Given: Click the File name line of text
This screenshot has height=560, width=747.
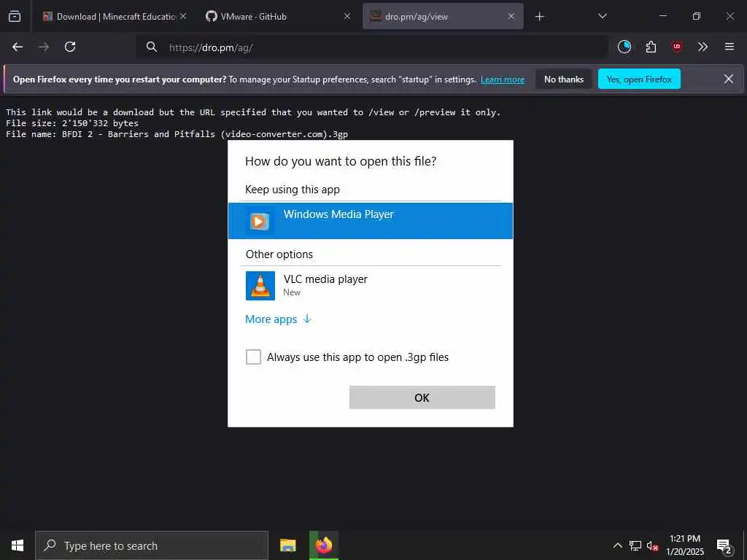Looking at the screenshot, I should point(177,134).
